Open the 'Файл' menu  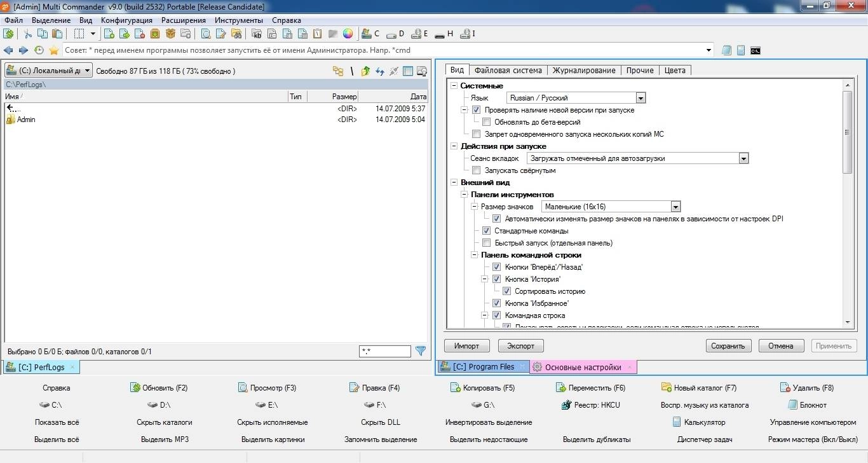(x=13, y=20)
